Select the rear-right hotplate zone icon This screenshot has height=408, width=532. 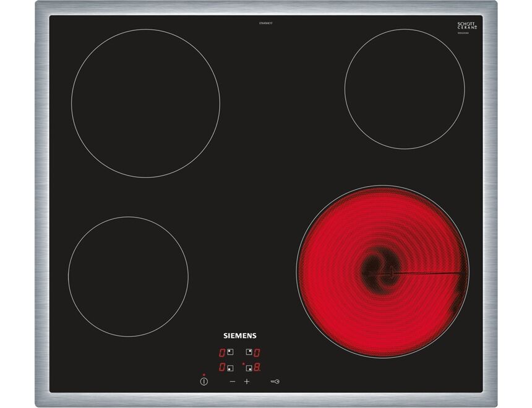click(x=249, y=352)
